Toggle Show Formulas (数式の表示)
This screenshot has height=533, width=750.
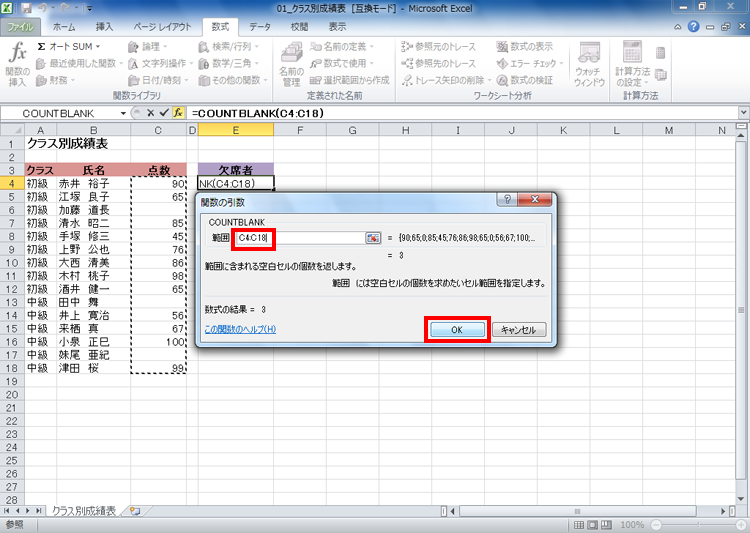point(524,46)
